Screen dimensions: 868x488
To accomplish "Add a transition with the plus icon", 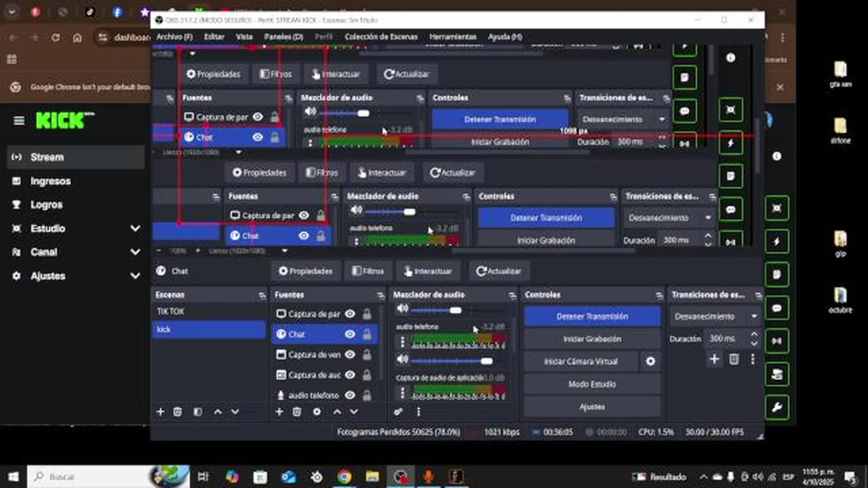I will (714, 359).
